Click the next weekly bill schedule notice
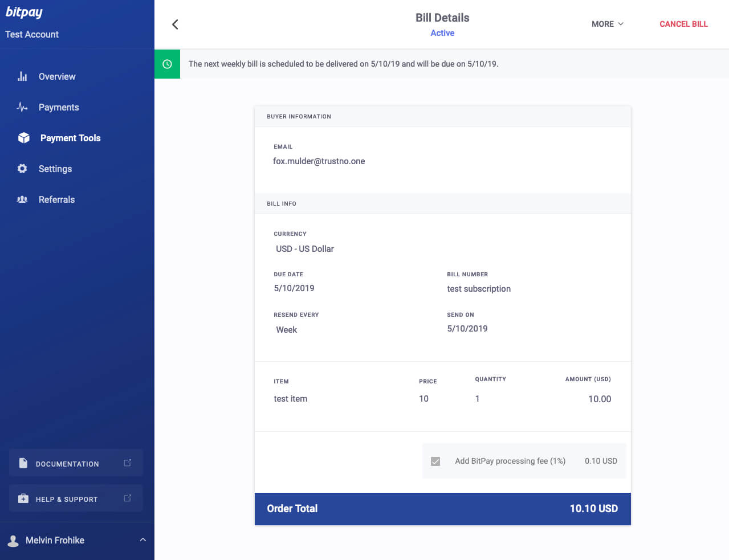Viewport: 729px width, 560px height. pos(344,64)
